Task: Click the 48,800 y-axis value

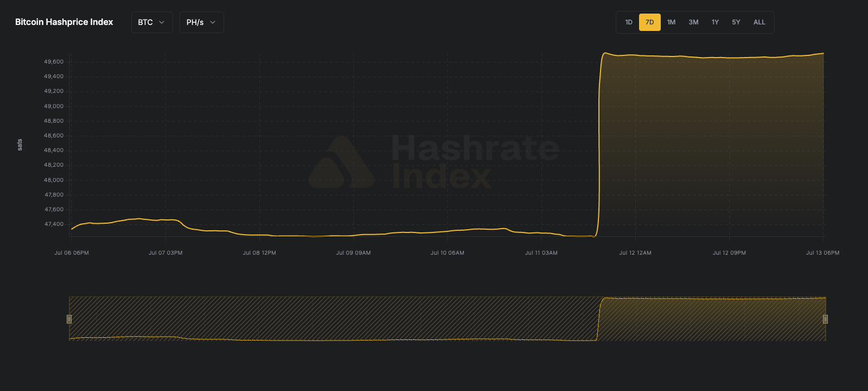Action: (54, 121)
